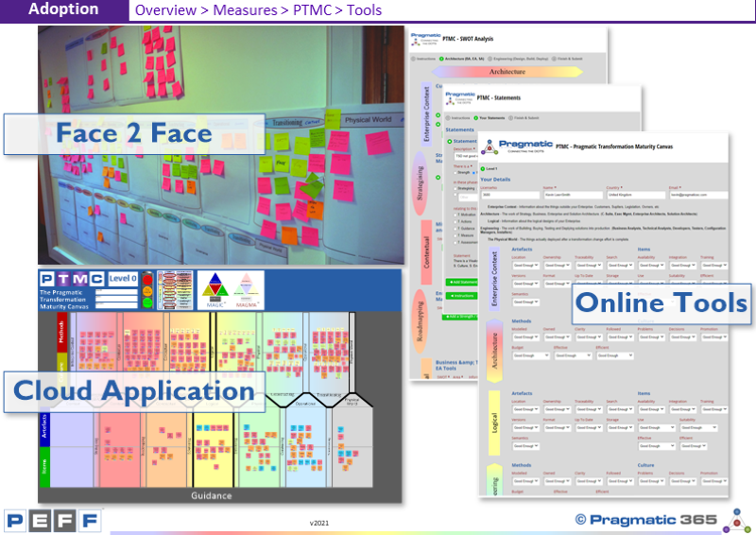
Task: Click the first input field under Level 0
Action: click(116, 292)
